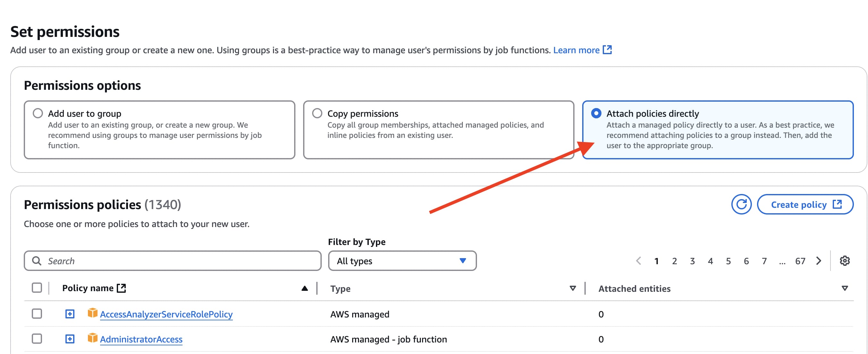This screenshot has width=868, height=354.
Task: Click the Attached entities 0 for AdministratorAccess
Action: click(x=601, y=339)
